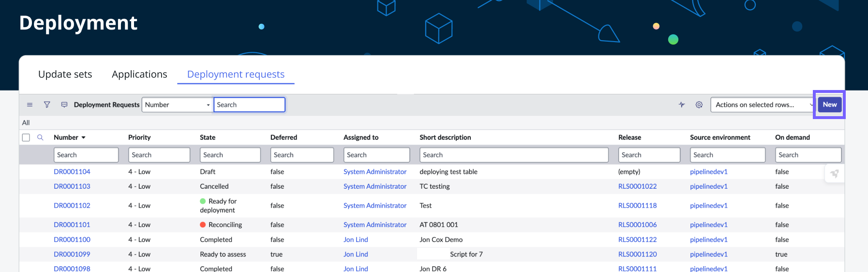The width and height of the screenshot is (868, 272).
Task: Open System Administrator in the DR0001104 row
Action: pos(375,172)
